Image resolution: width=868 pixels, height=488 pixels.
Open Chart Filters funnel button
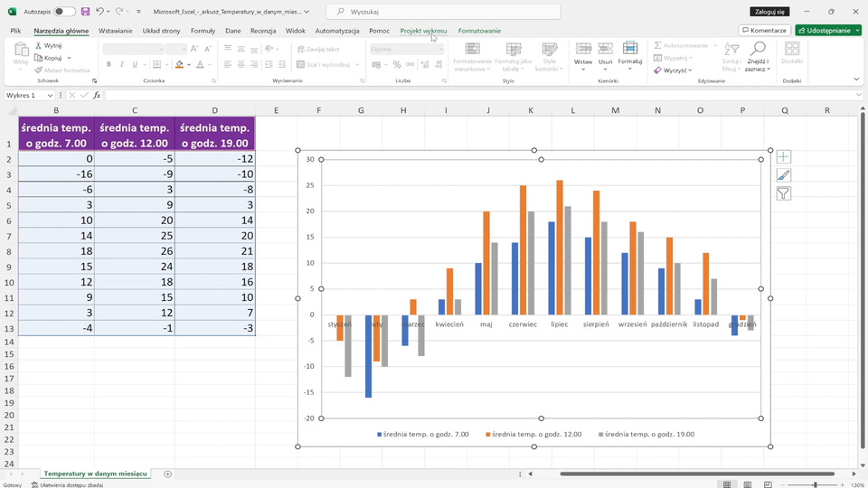click(x=783, y=193)
